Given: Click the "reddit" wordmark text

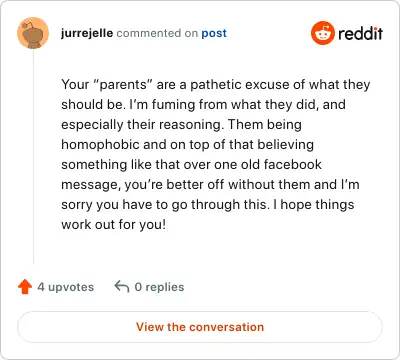Looking at the screenshot, I should point(360,33).
